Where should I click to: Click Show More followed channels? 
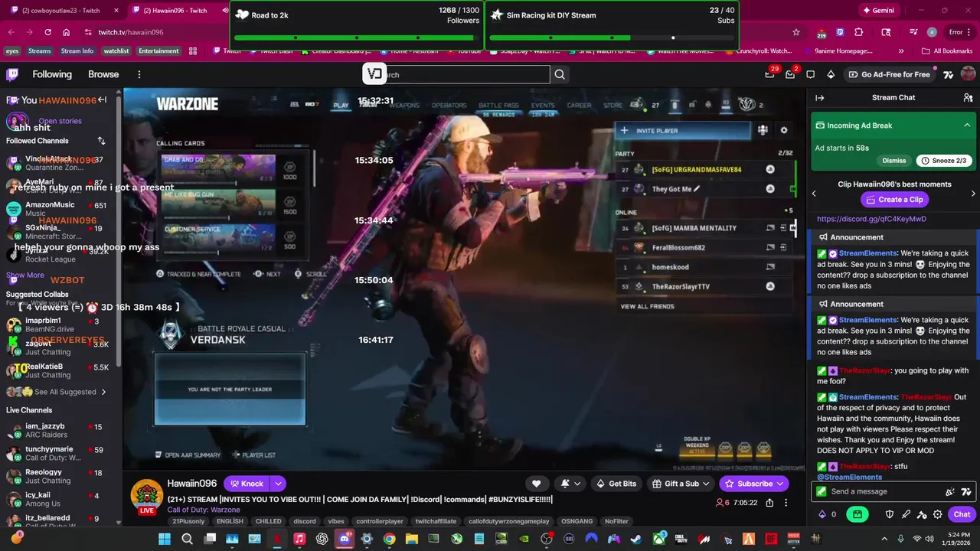pyautogui.click(x=25, y=275)
